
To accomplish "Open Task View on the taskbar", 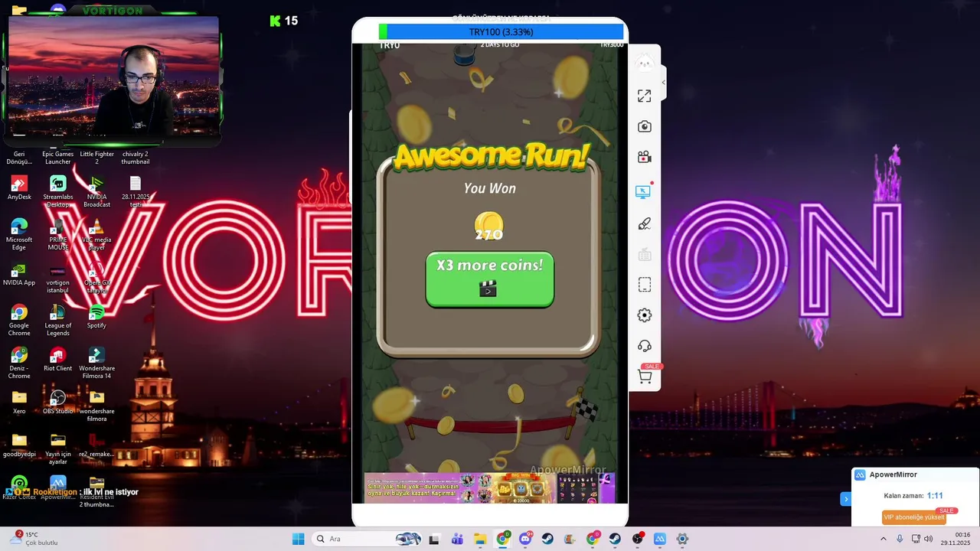I will point(434,539).
